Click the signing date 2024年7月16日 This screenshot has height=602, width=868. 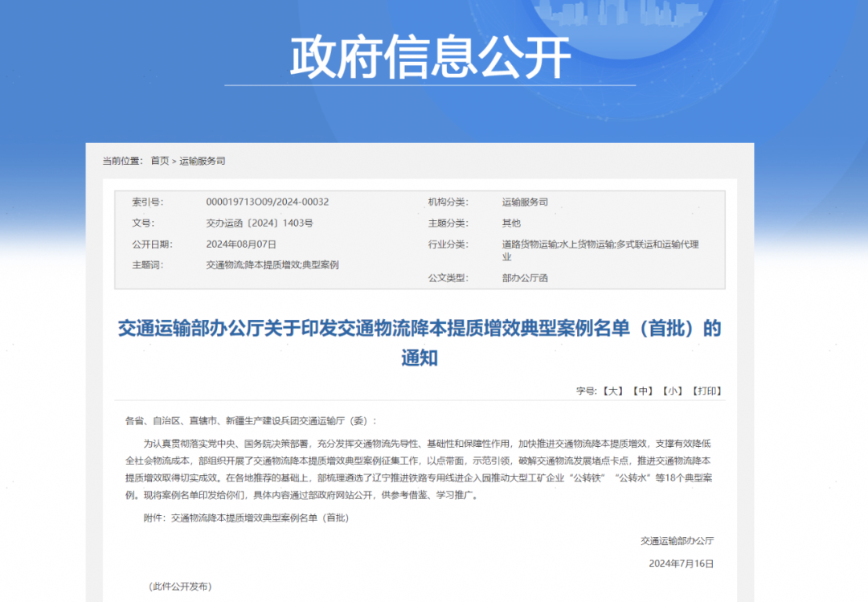tap(681, 563)
